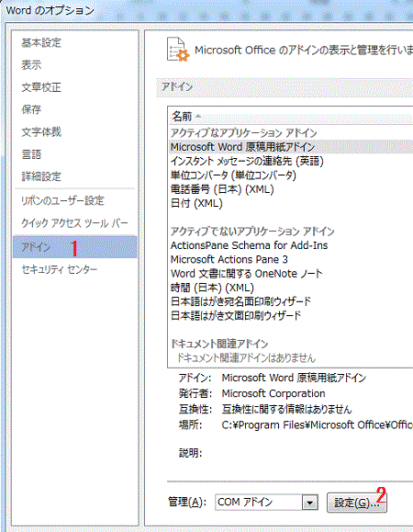Viewport: 413px width, 532px height.
Task: Open the 保存 options category
Action: 31,109
